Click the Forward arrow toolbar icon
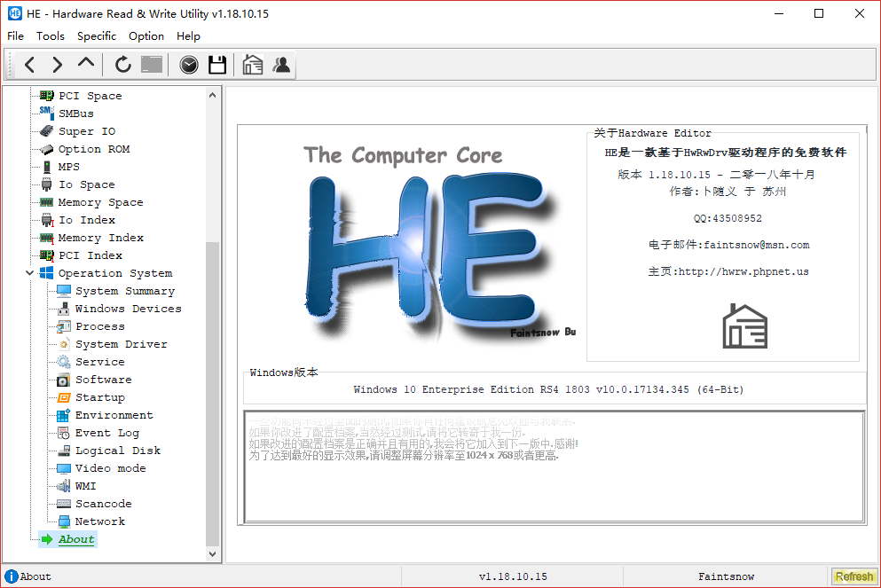Image resolution: width=881 pixels, height=588 pixels. point(58,65)
